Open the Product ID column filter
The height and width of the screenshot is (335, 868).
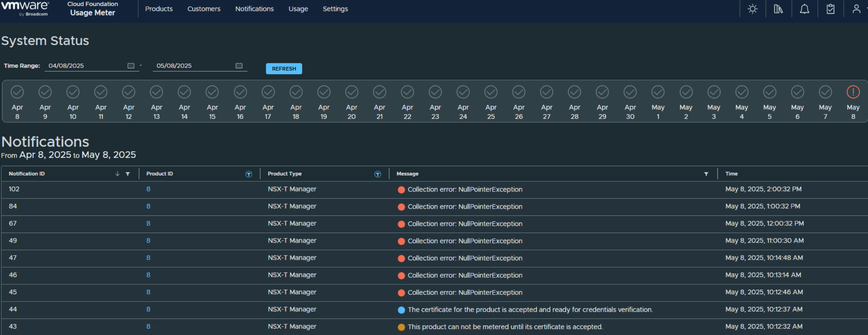point(249,174)
